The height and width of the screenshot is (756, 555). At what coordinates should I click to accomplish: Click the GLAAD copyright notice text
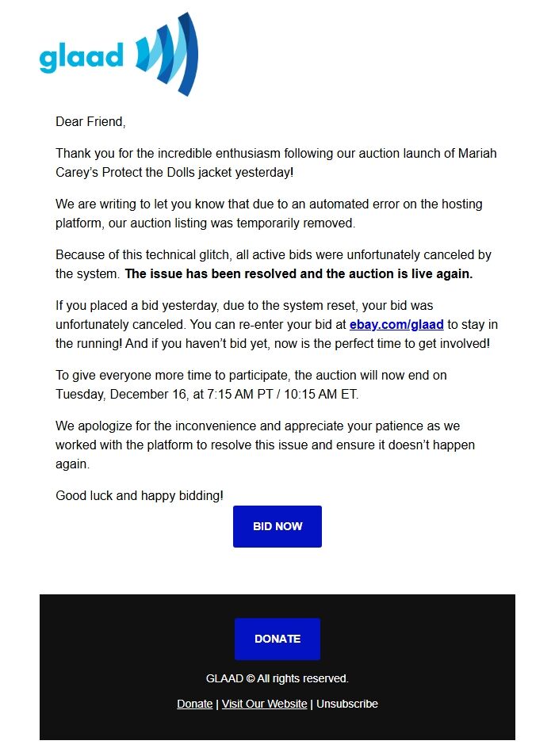(277, 678)
